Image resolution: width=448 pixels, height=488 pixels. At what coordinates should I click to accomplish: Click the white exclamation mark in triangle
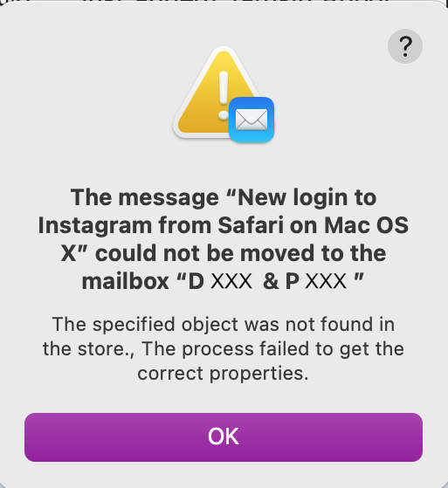click(224, 95)
